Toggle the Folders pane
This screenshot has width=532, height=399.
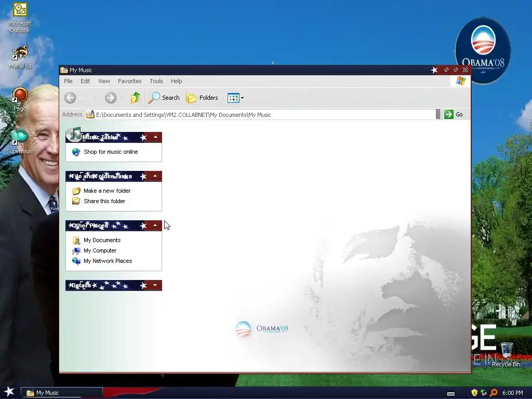point(202,98)
